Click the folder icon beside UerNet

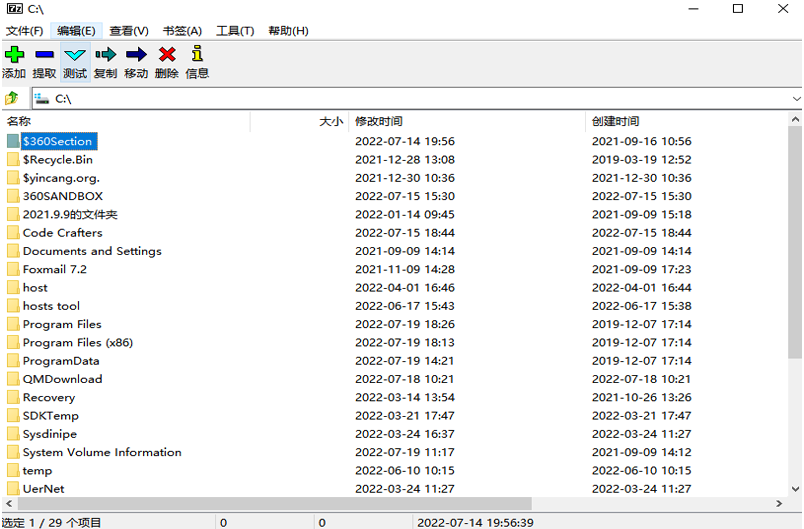tap(13, 489)
